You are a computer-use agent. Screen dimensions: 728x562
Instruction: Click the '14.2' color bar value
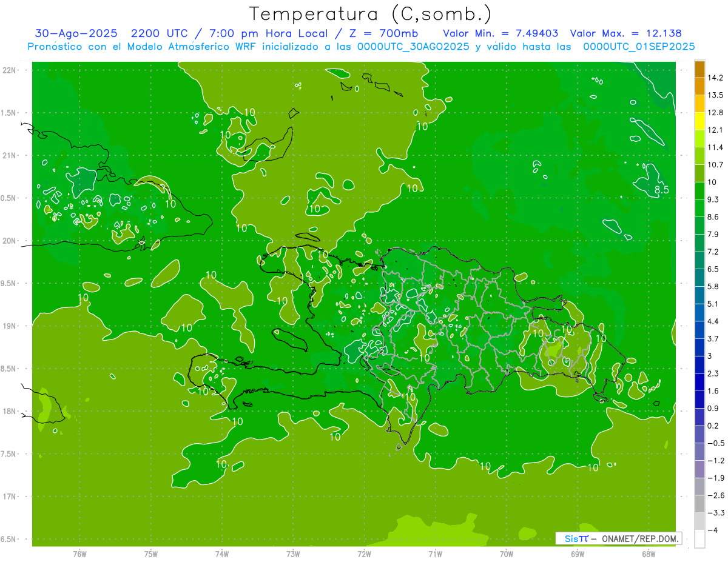point(716,78)
